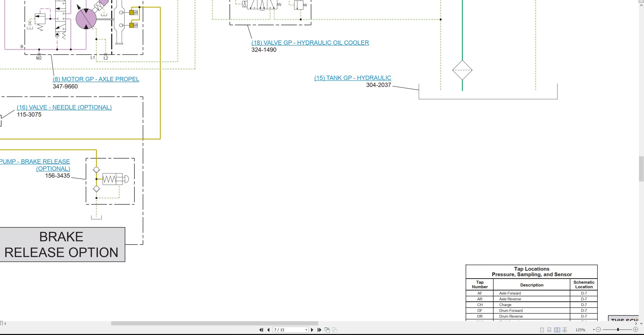Click the scroll left arrow
This screenshot has width=644, height=335.
5,323
